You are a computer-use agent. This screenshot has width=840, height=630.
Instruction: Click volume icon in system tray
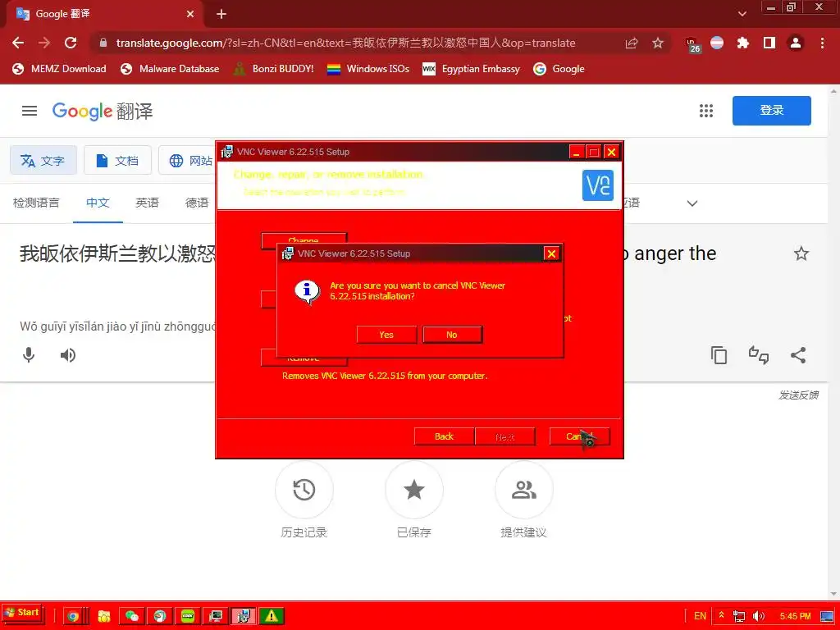(759, 616)
